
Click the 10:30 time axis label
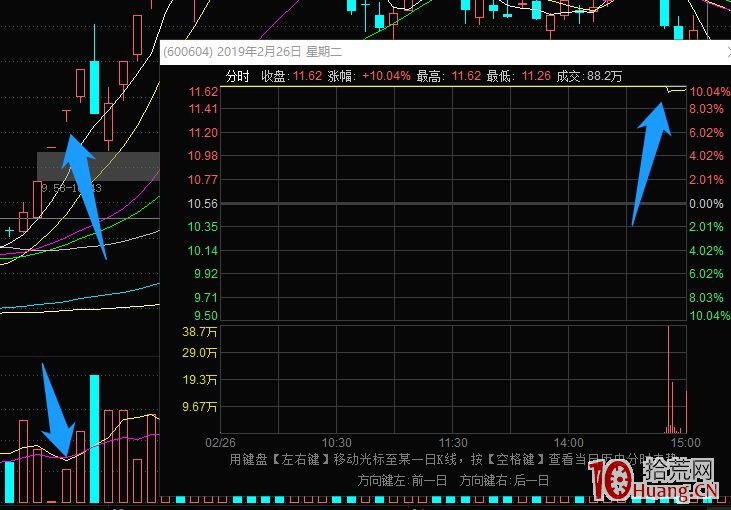point(337,442)
